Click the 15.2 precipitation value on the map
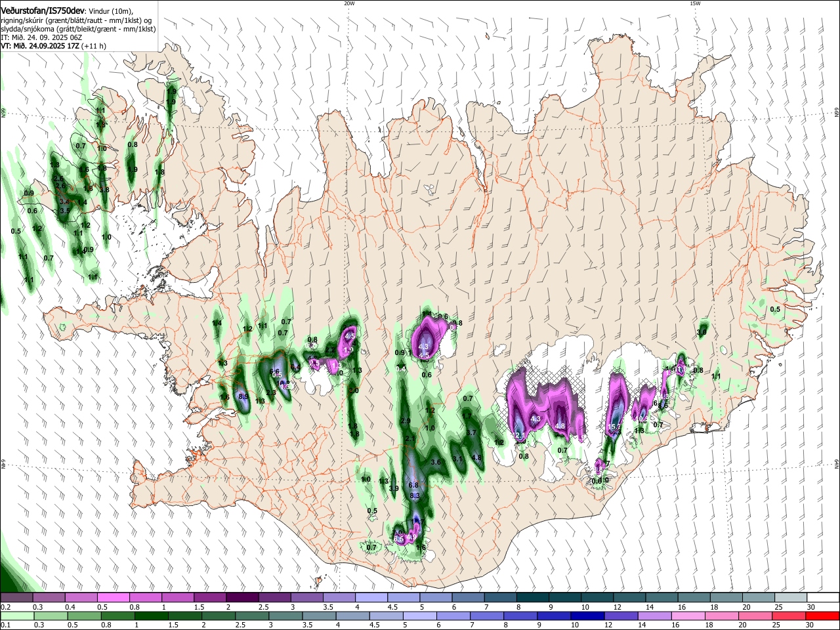The width and height of the screenshot is (840, 630). click(614, 427)
